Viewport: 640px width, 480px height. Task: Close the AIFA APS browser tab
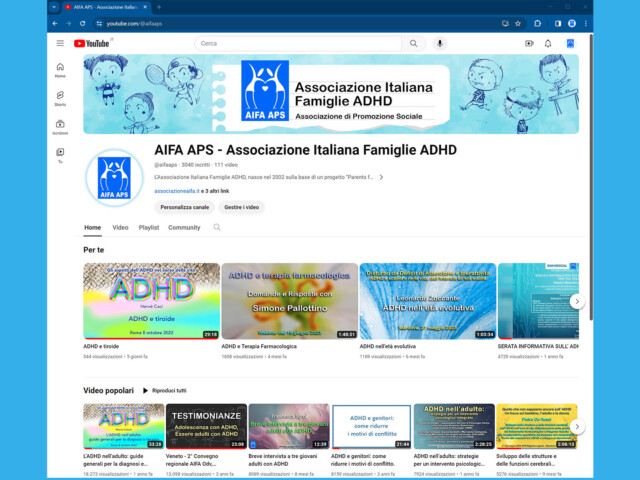coord(145,7)
